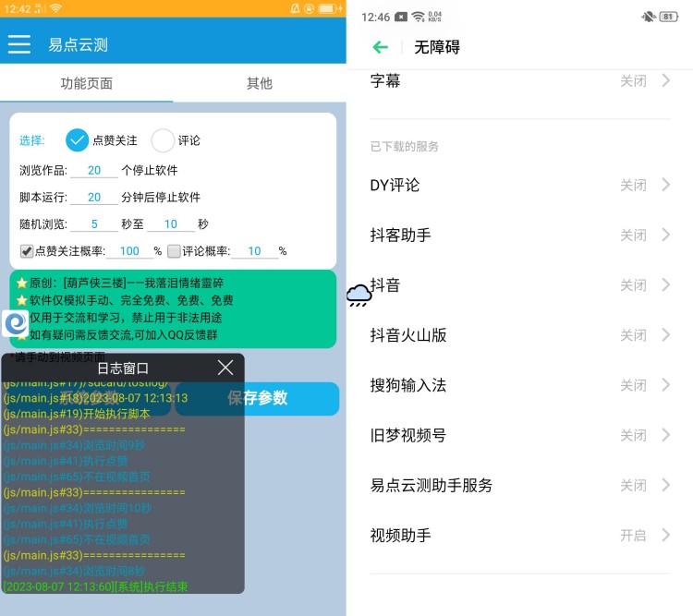693x616 pixels.
Task: Open the hamburger menu in 易点云测
Action: tap(19, 44)
